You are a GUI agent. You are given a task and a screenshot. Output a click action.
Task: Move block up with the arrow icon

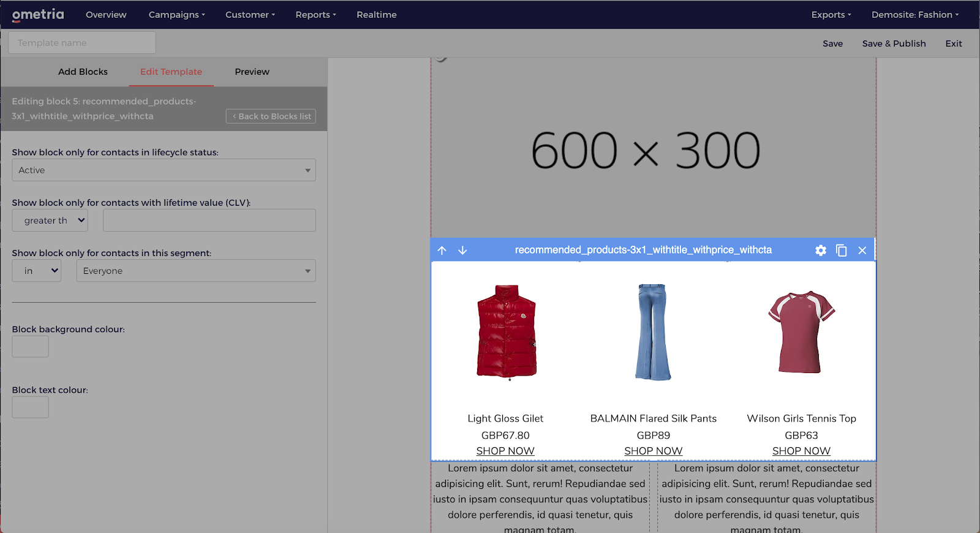pos(442,250)
